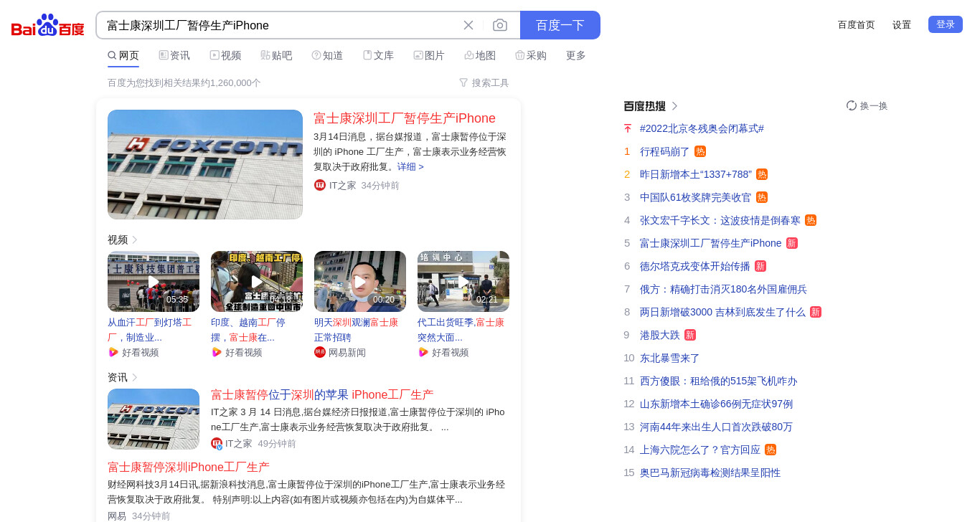Open pinned topic #2022北京冬残奥会闭幕式#
Screen dimensions: 980x522
pos(702,128)
